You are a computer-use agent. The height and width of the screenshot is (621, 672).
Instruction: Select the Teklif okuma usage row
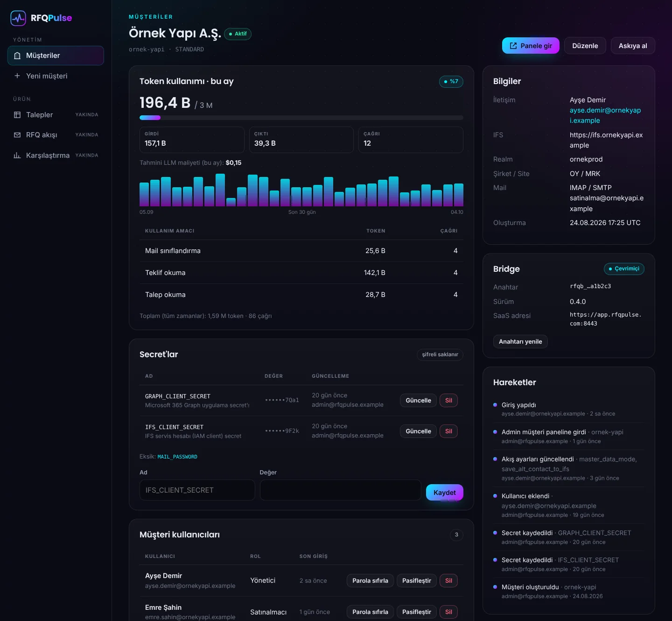point(301,273)
